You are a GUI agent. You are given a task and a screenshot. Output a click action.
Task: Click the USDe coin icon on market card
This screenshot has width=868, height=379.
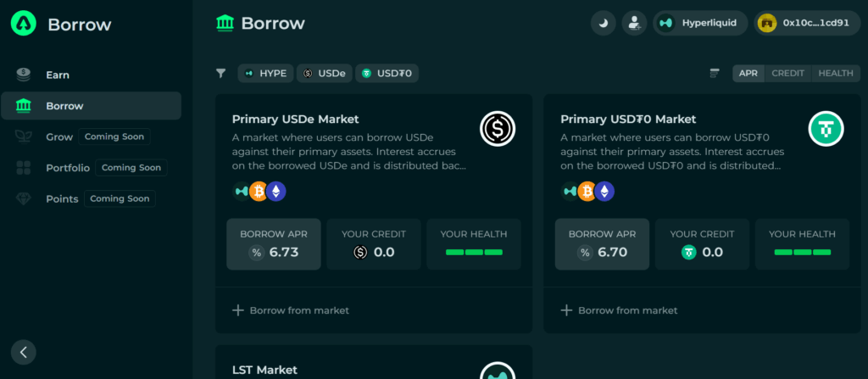[x=497, y=129]
